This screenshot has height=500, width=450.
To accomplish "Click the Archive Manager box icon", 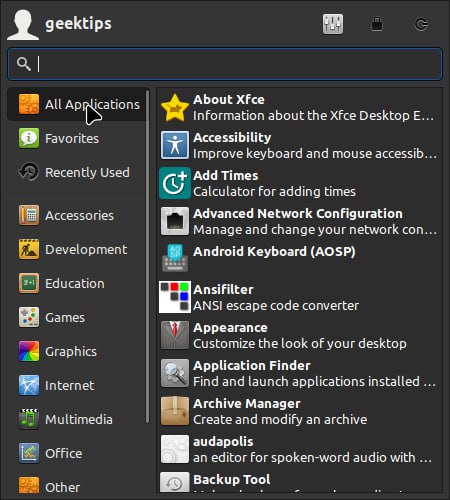I will coord(175,411).
